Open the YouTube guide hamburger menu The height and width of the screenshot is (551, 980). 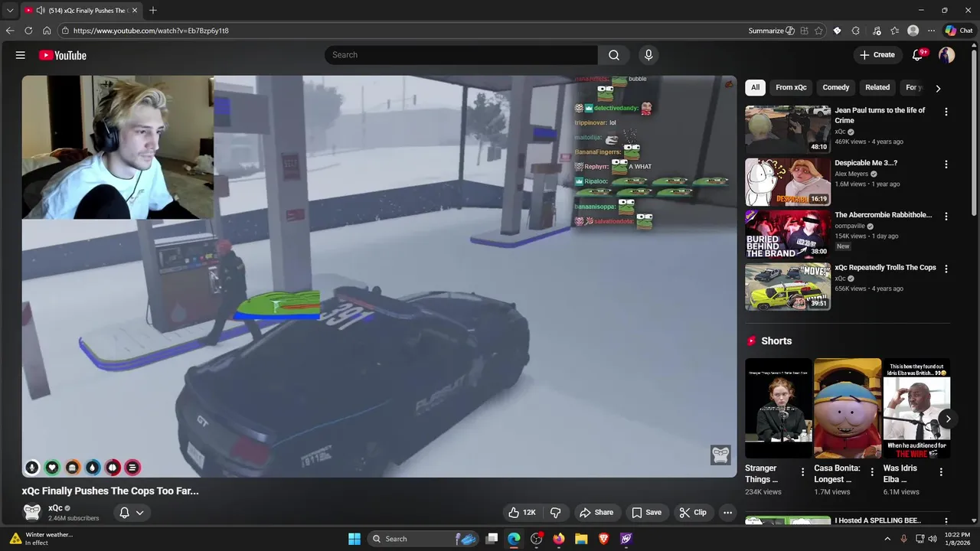click(21, 55)
